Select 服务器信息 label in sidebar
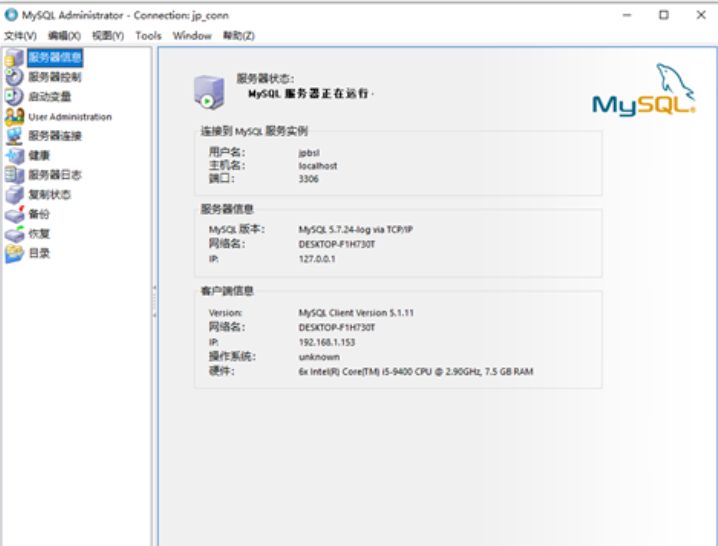The image size is (718, 546). click(x=55, y=58)
